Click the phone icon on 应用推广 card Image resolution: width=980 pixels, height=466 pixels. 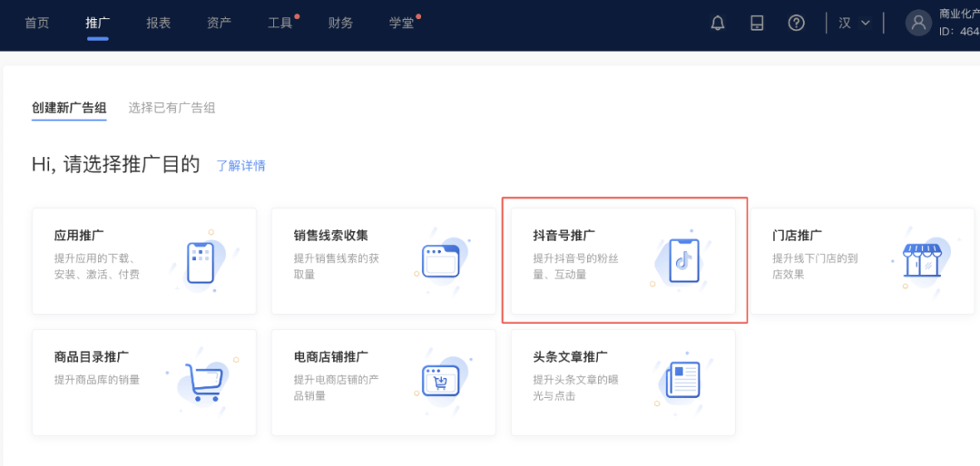pos(200,263)
